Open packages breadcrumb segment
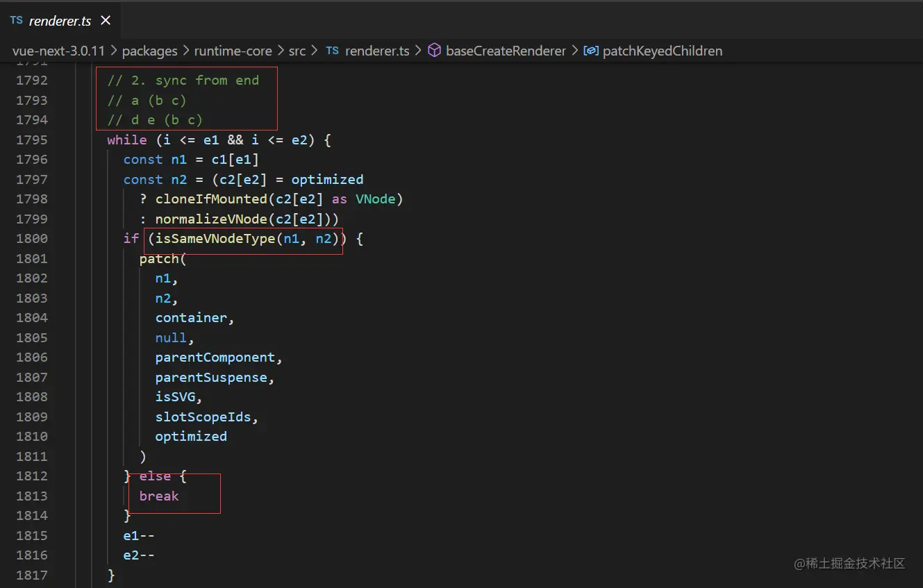 150,51
